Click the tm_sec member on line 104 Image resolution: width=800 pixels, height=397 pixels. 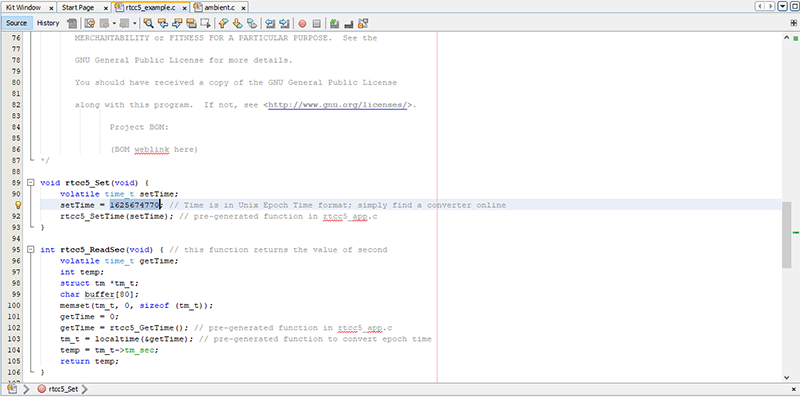coord(141,350)
